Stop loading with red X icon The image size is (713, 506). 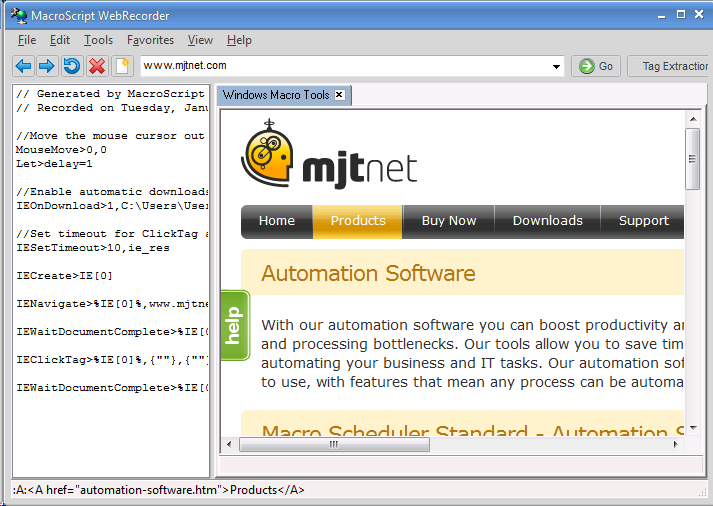97,66
